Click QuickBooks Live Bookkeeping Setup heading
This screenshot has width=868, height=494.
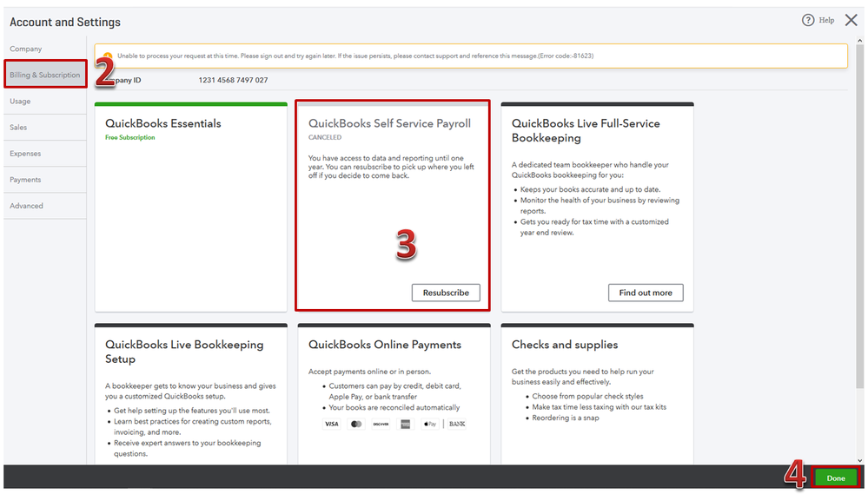(184, 352)
